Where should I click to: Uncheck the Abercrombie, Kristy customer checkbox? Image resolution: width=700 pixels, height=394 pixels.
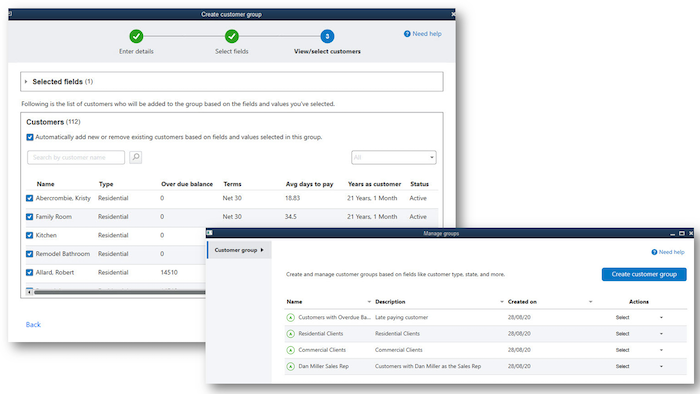click(x=29, y=198)
